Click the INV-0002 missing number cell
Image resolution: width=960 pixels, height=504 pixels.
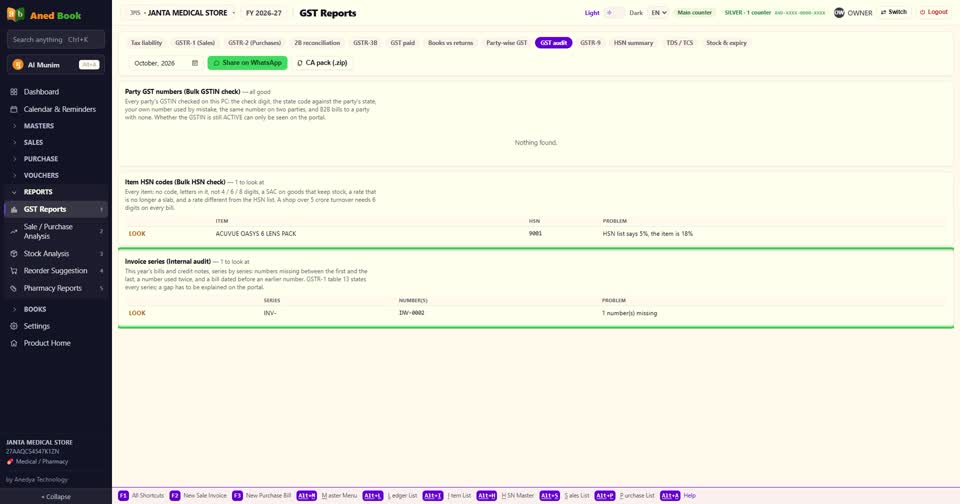(x=411, y=313)
